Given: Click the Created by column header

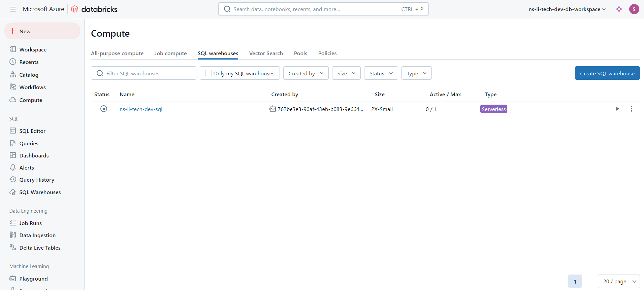Looking at the screenshot, I should (285, 94).
